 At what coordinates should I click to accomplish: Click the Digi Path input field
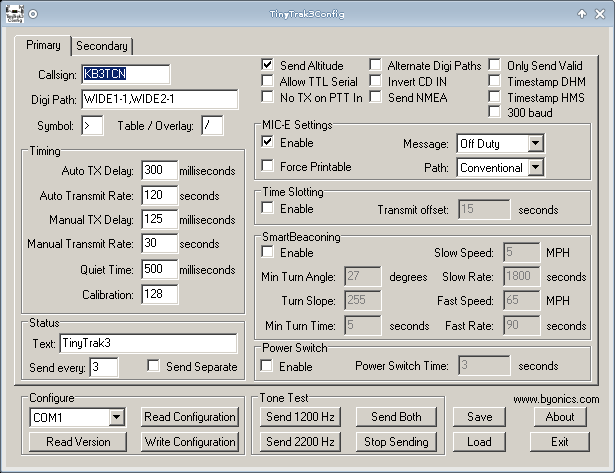coord(160,99)
